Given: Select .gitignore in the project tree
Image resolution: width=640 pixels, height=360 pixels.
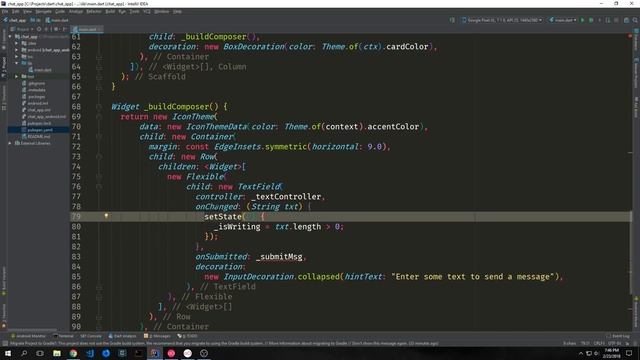Looking at the screenshot, I should pos(33,83).
